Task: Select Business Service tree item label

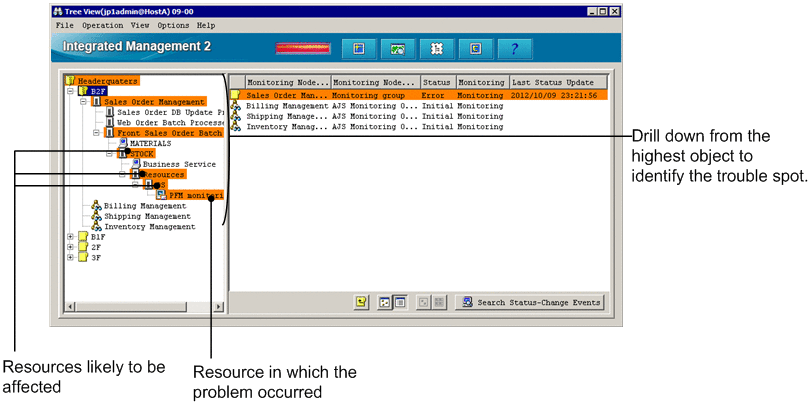Action: pos(179,164)
